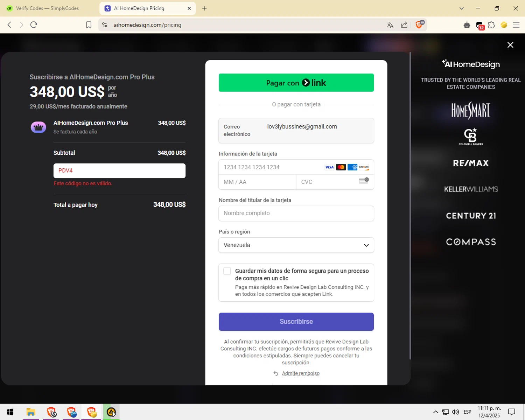Open the Extensions puzzle icon
525x420 pixels.
(x=491, y=25)
